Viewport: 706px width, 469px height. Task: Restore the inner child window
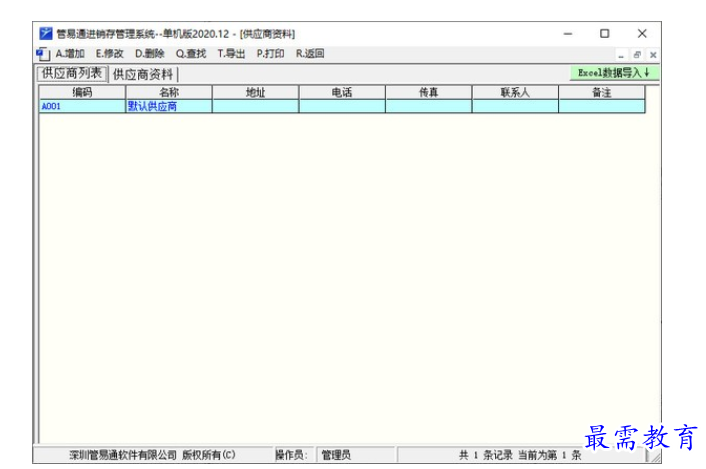pyautogui.click(x=637, y=55)
